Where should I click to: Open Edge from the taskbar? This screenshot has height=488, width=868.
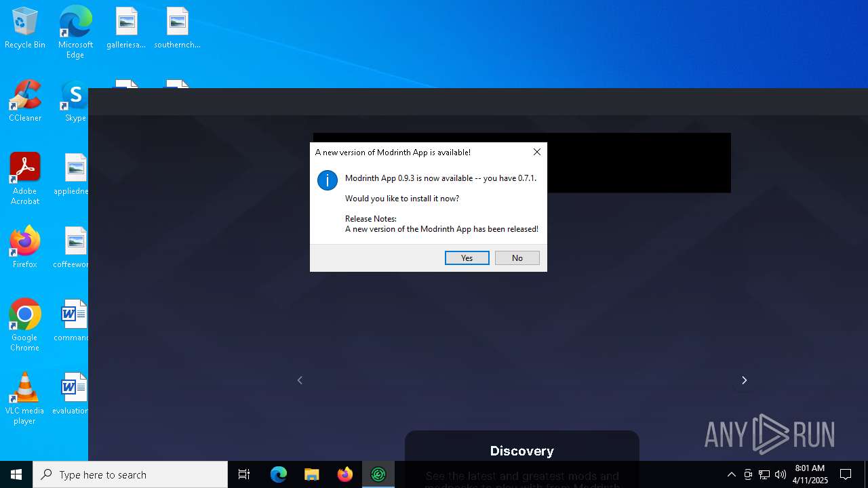(279, 474)
